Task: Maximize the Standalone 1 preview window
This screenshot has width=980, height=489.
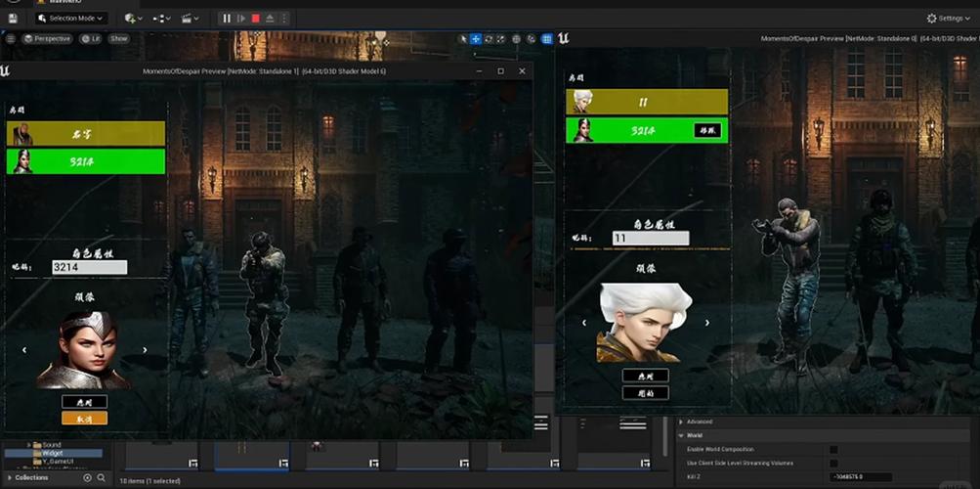Action: 500,71
